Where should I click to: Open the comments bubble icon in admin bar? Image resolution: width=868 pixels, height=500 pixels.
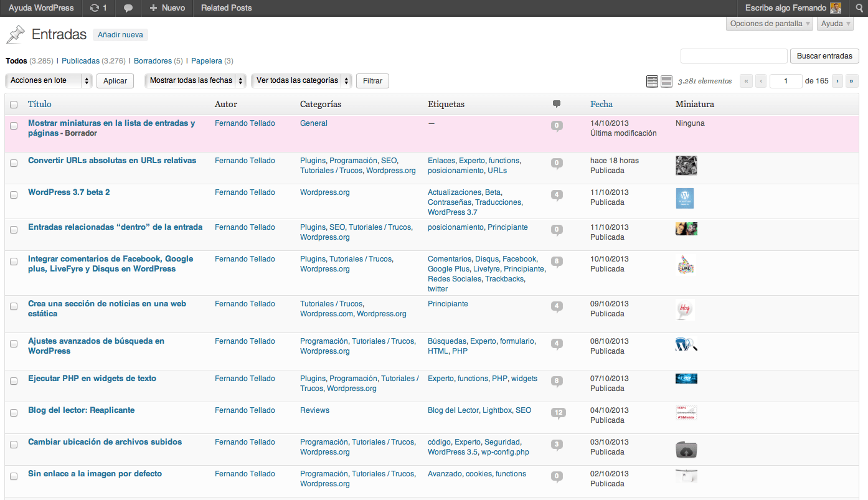(x=128, y=8)
